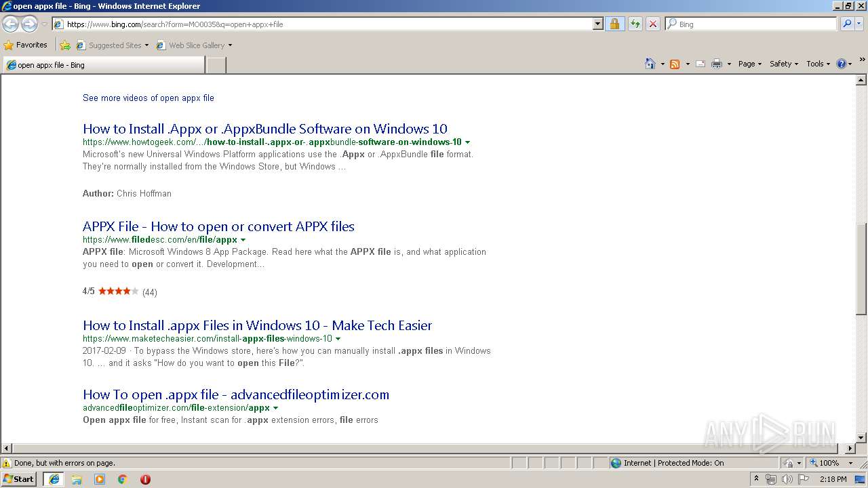Select the 'open appx file - Bing' tab
The height and width of the screenshot is (488, 868).
click(x=104, y=65)
